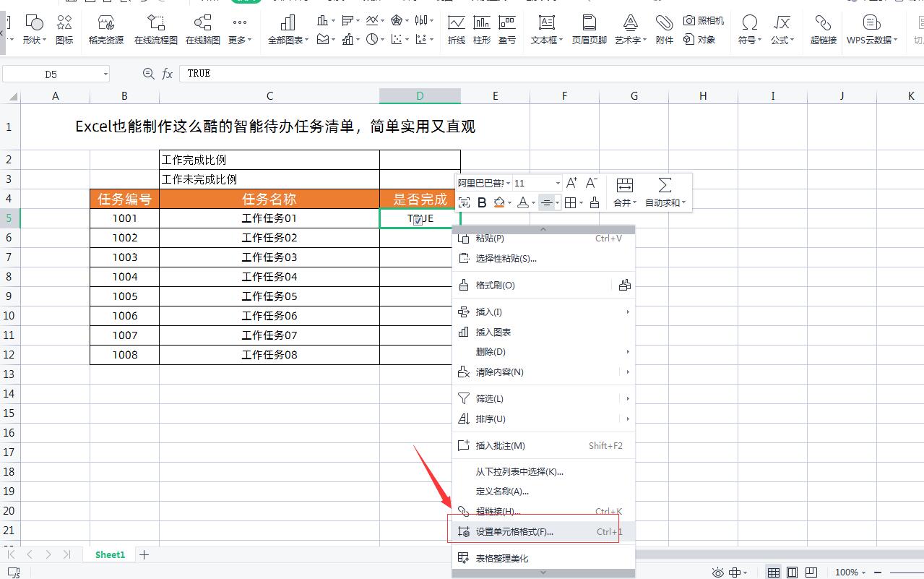Open the font size dropdown
Screen dimensions: 924x579
pyautogui.click(x=558, y=183)
